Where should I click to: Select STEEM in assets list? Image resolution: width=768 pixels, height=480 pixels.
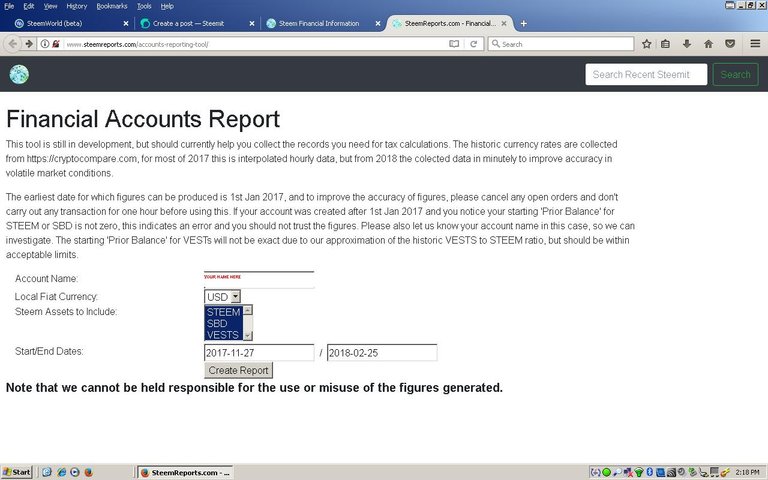tap(223, 312)
